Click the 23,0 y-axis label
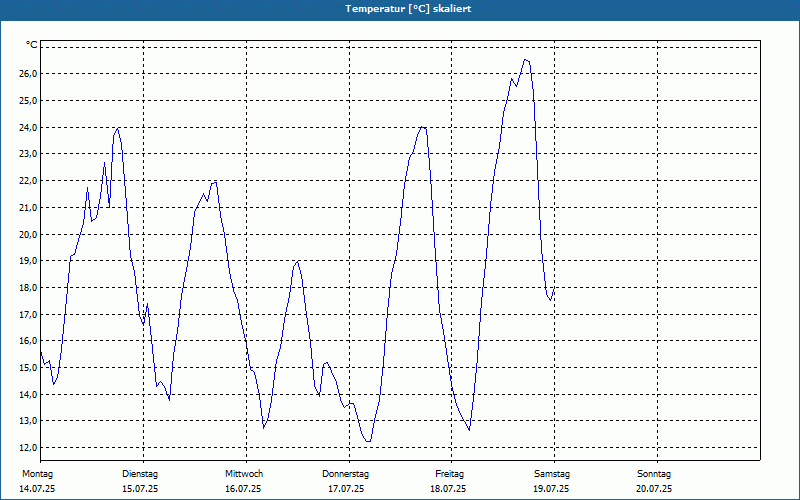The image size is (800, 500). click(29, 154)
